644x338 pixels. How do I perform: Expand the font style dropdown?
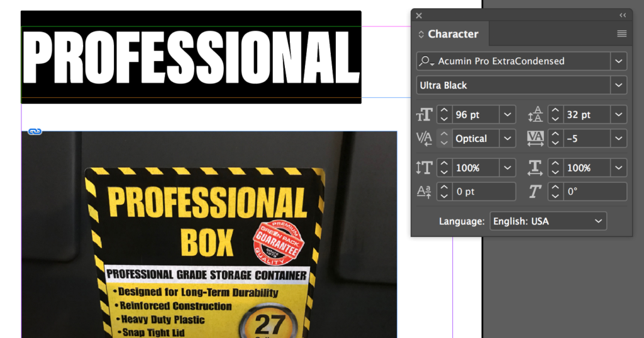pyautogui.click(x=619, y=85)
